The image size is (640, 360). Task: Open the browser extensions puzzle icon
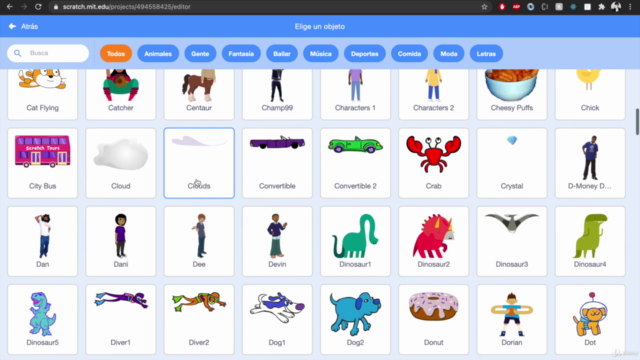tap(601, 7)
